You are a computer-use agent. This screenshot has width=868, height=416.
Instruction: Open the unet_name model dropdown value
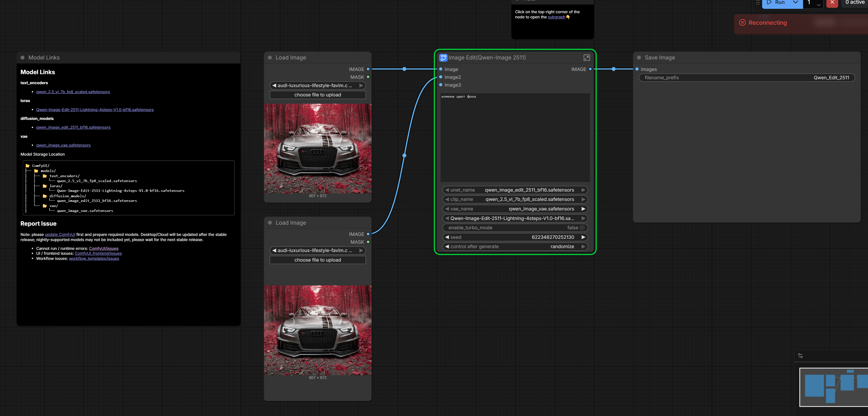point(529,190)
